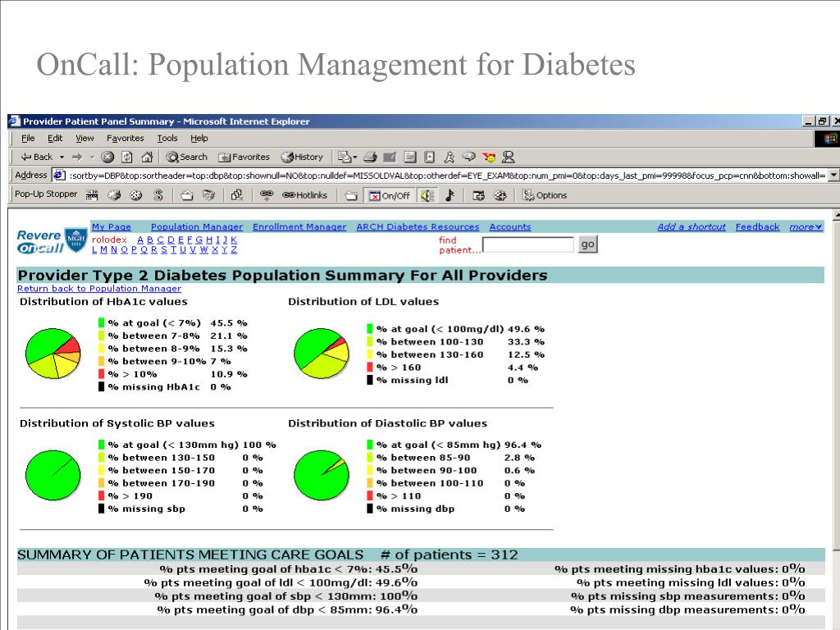Open the View menu
This screenshot has width=840, height=630.
(84, 138)
